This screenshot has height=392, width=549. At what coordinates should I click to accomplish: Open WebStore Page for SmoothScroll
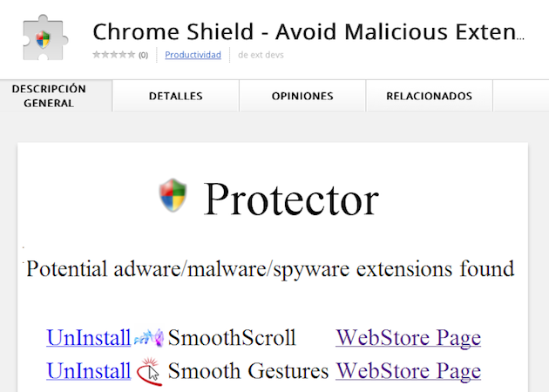coord(408,338)
